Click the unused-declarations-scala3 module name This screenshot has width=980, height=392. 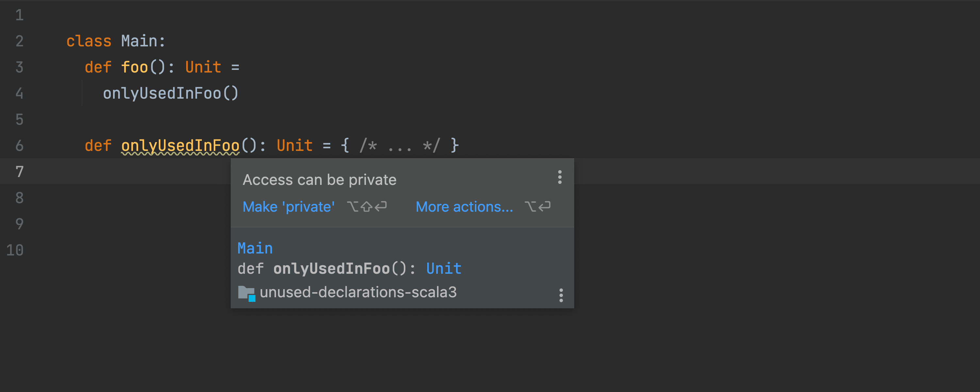[358, 292]
